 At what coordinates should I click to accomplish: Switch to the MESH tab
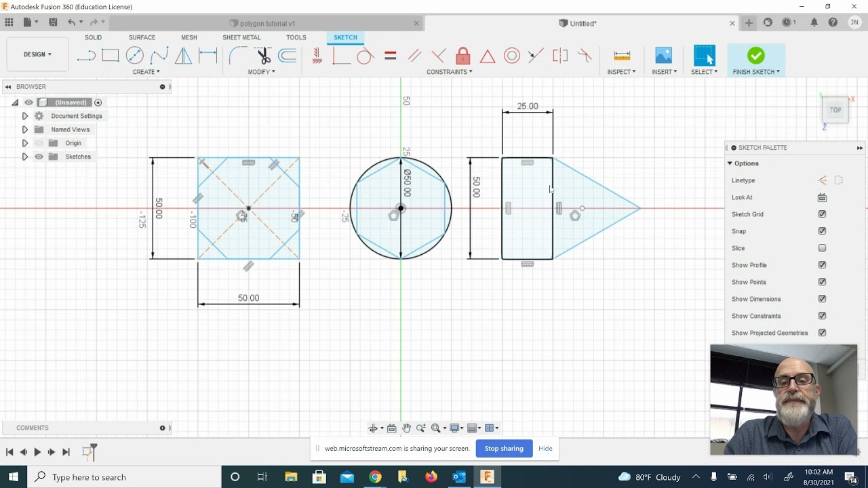(x=189, y=37)
